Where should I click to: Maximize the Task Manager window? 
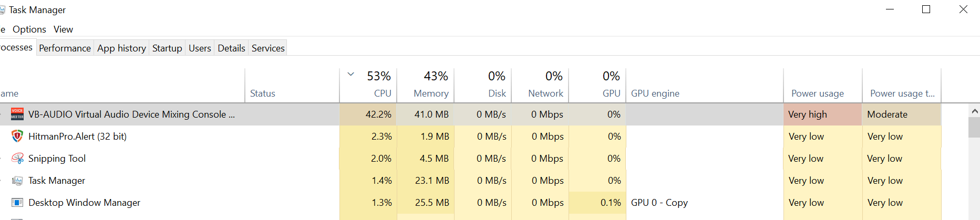tap(926, 9)
